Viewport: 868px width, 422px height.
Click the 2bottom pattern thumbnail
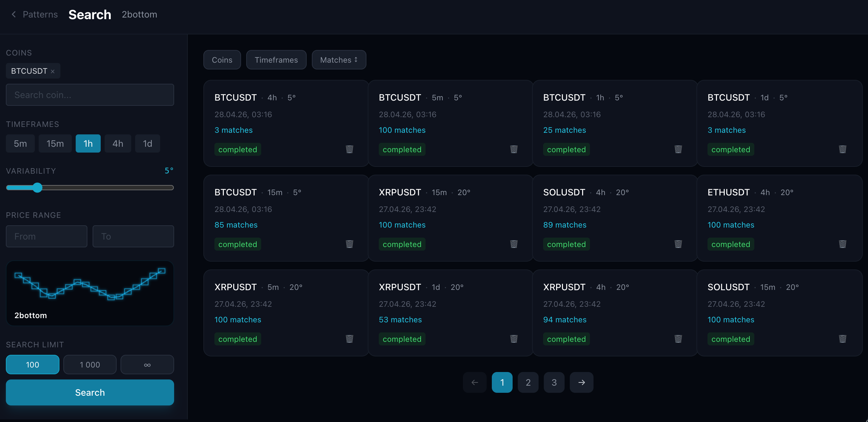point(90,293)
